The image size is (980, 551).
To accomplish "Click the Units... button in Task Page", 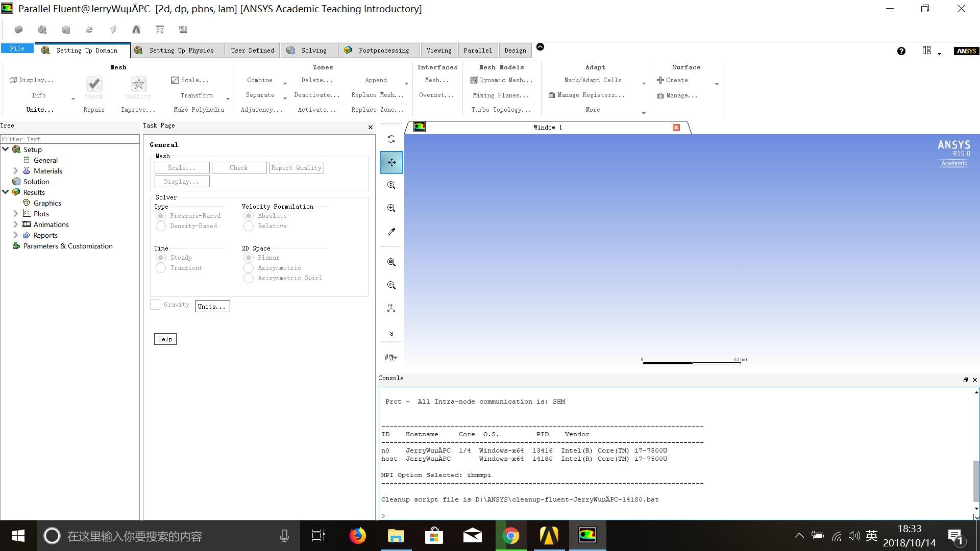I will click(212, 306).
